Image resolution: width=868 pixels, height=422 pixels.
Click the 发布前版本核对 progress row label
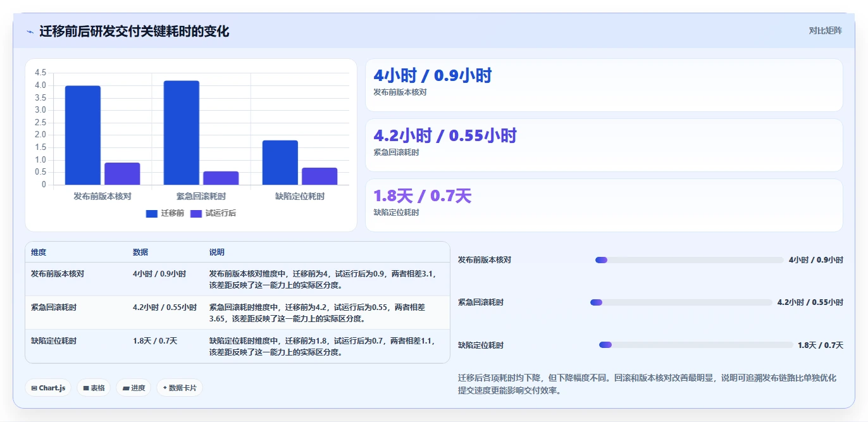[485, 260]
